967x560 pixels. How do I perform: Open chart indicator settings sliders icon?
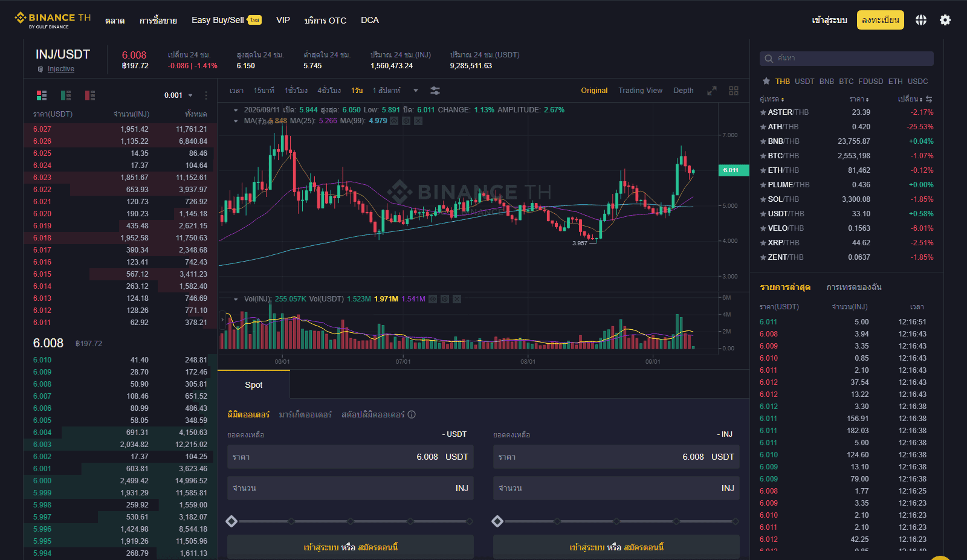[435, 91]
